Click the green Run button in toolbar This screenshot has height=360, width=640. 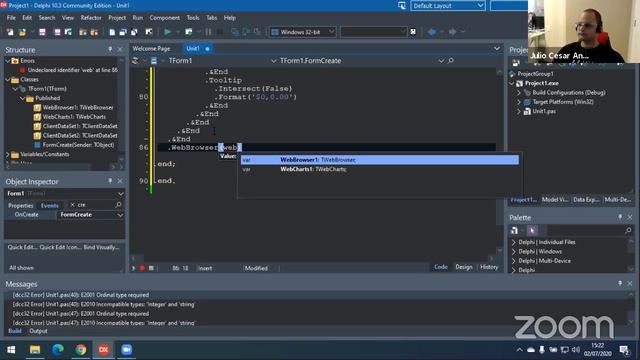coord(167,32)
